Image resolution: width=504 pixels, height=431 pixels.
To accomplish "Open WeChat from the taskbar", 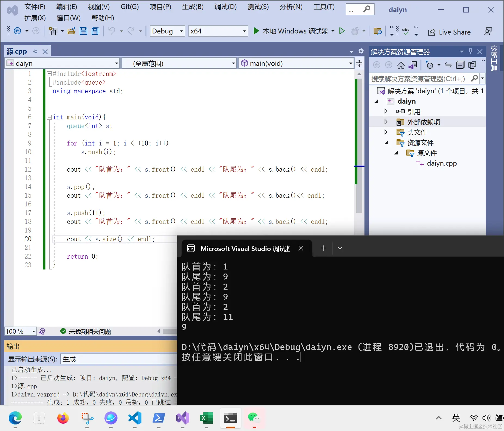I will tap(254, 418).
